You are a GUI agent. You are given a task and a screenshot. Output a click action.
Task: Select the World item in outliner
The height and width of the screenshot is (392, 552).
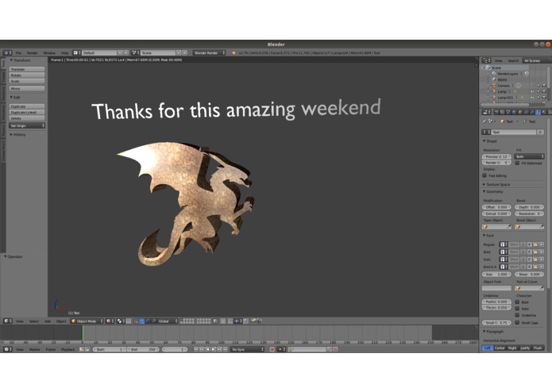tap(503, 79)
